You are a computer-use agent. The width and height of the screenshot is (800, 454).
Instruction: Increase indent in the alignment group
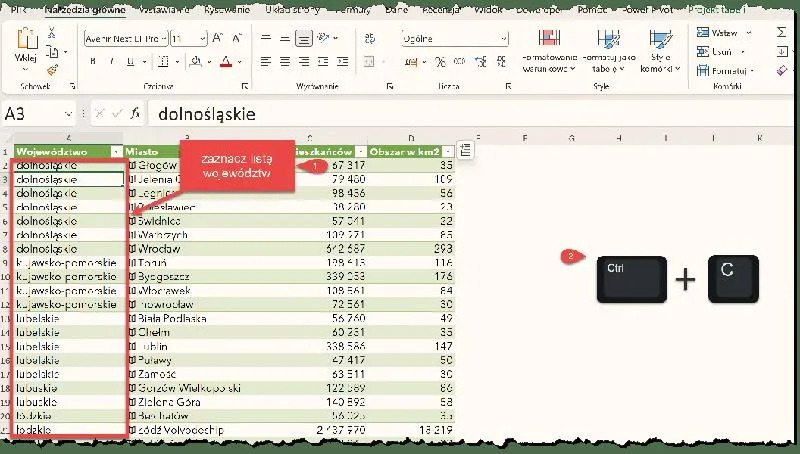(342, 62)
